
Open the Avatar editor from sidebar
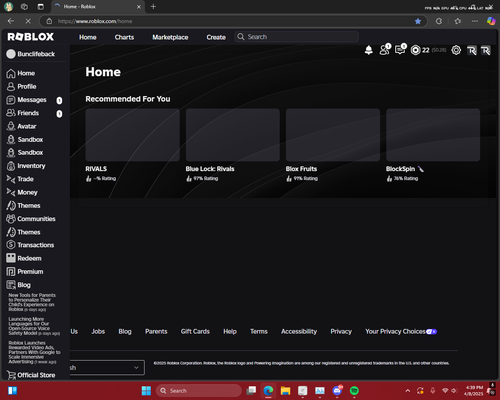point(21,126)
